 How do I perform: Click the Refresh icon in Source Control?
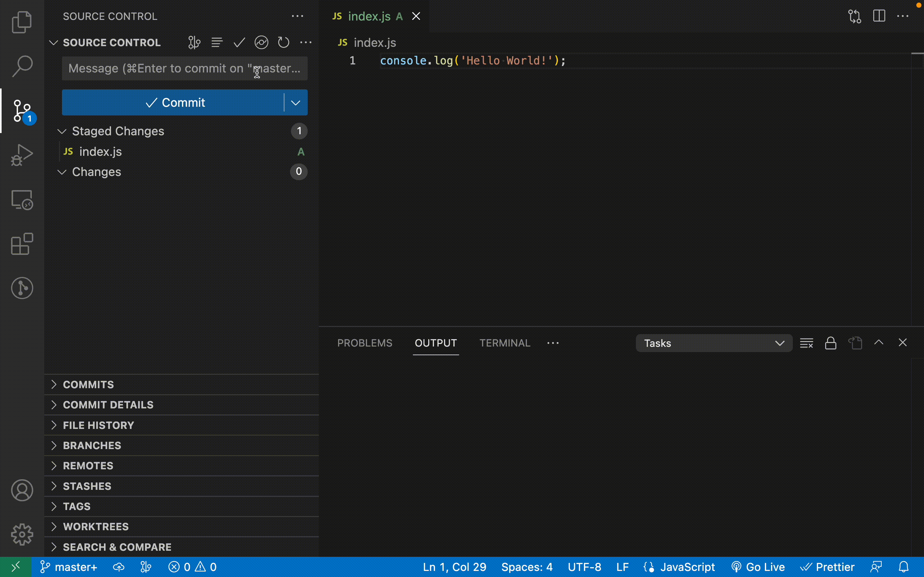[283, 42]
